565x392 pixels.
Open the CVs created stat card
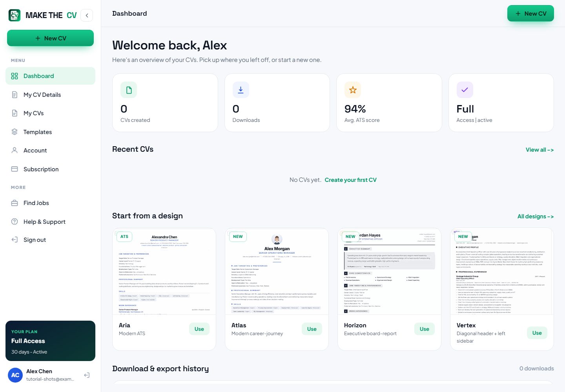pyautogui.click(x=165, y=103)
